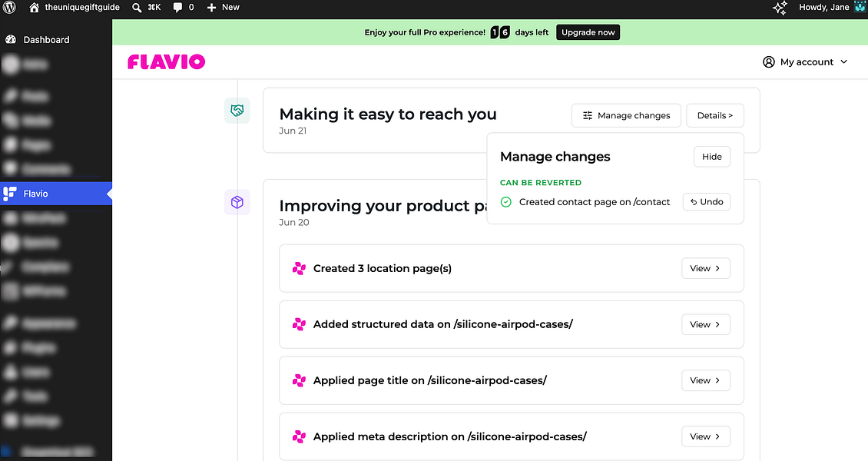Open the search magnifier in admin bar
The height and width of the screenshot is (461, 868).
coord(137,8)
